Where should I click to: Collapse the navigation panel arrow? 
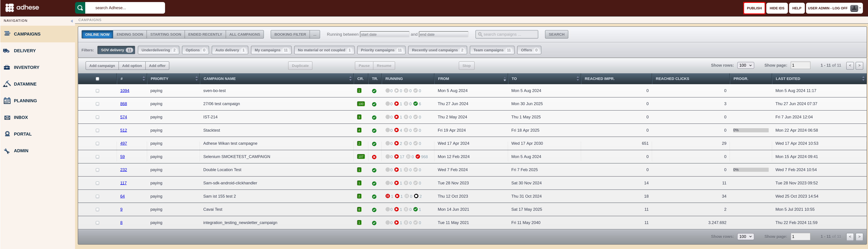[x=71, y=21]
